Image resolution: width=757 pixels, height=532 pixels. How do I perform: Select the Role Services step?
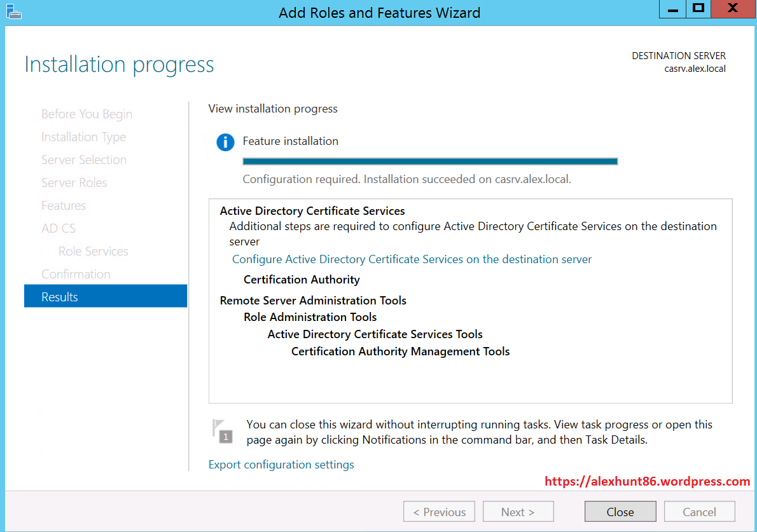pyautogui.click(x=93, y=251)
